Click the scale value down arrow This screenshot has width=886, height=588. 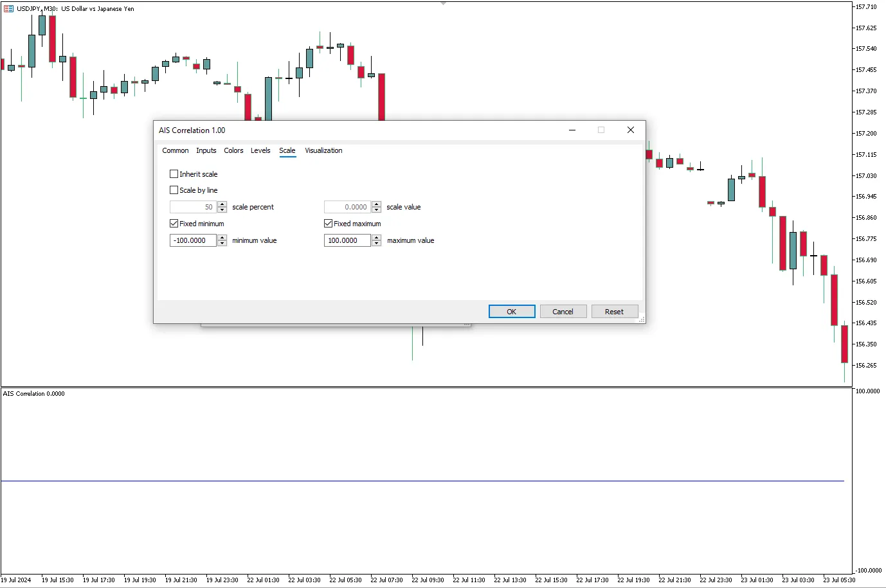click(x=377, y=210)
